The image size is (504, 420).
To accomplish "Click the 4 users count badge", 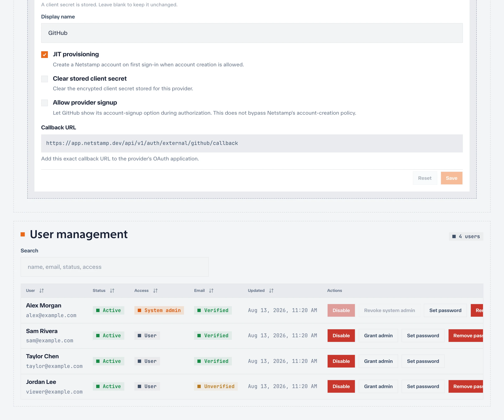I will [x=466, y=236].
